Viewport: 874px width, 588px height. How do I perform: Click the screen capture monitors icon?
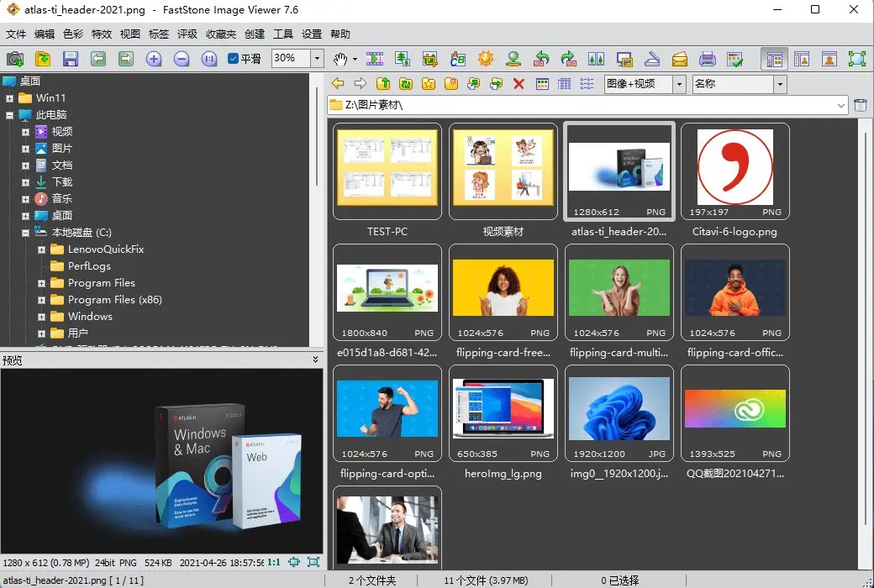(x=624, y=59)
